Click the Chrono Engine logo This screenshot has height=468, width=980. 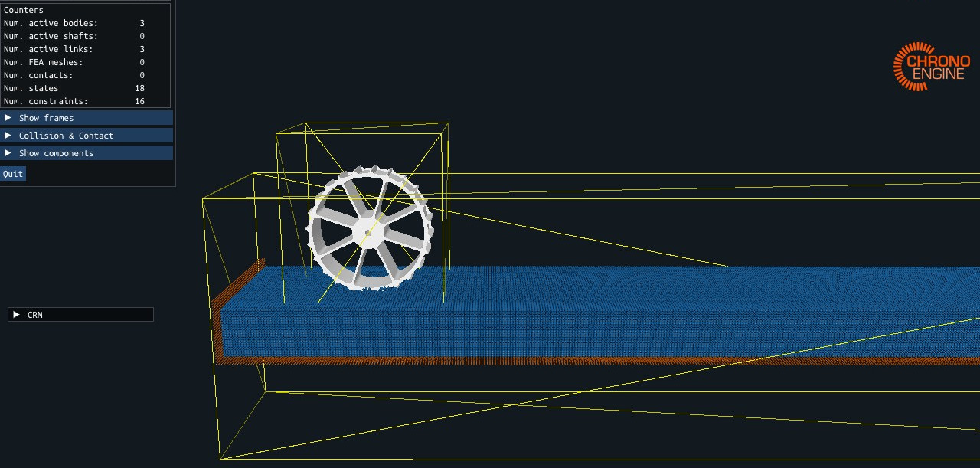point(932,67)
